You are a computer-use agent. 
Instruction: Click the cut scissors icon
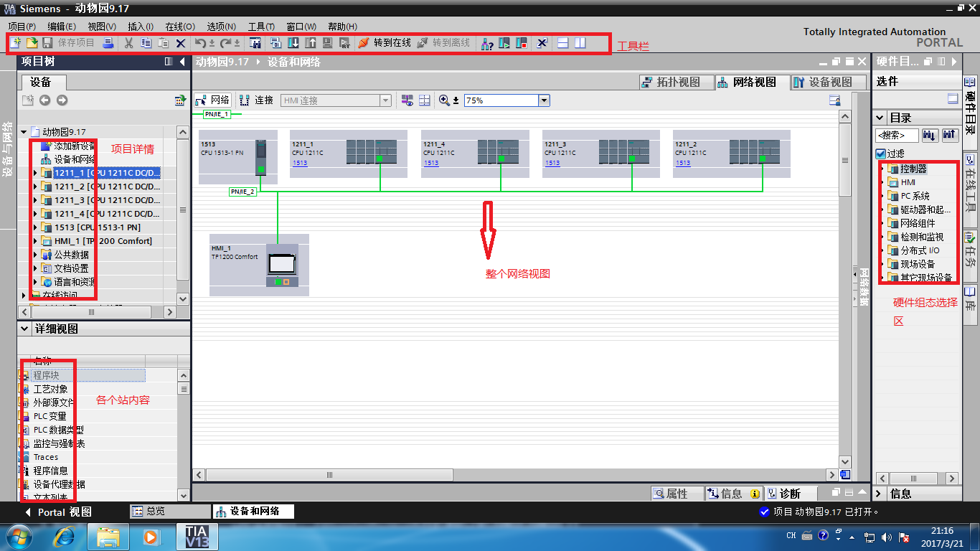tap(128, 43)
